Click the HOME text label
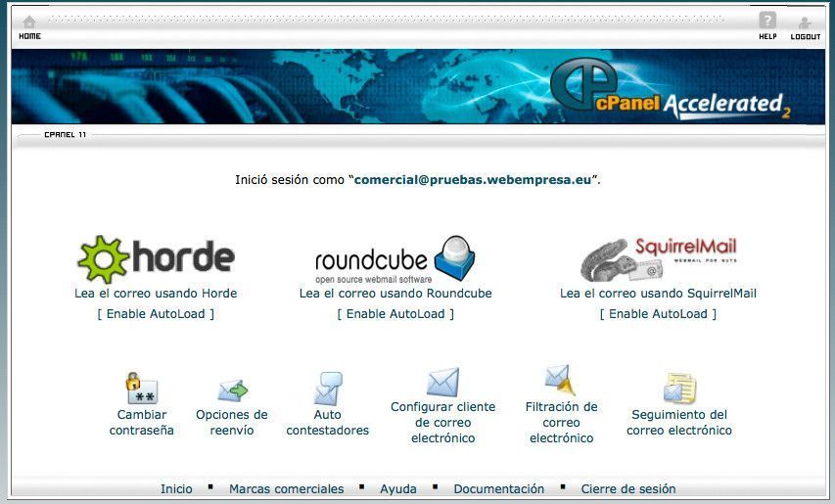 (x=29, y=36)
